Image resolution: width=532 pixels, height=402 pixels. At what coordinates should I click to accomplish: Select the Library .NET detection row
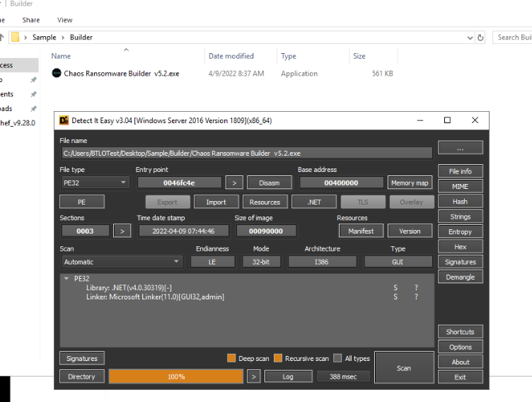coord(247,287)
